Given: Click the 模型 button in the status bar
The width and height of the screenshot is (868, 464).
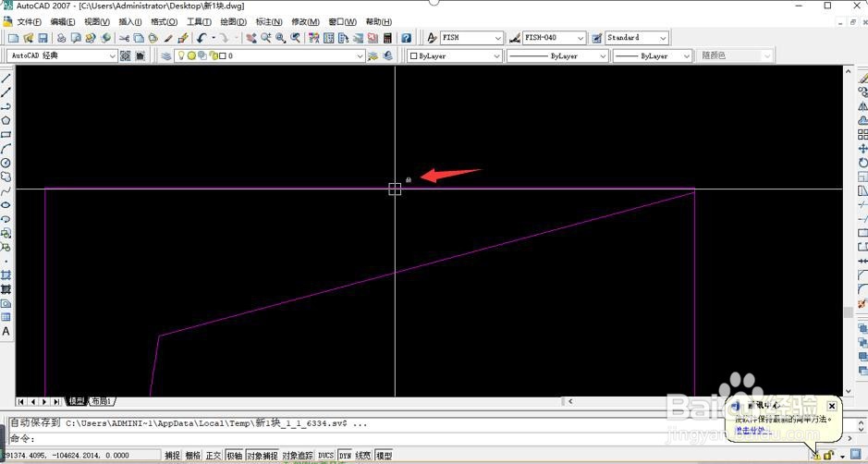Looking at the screenshot, I should tap(385, 455).
